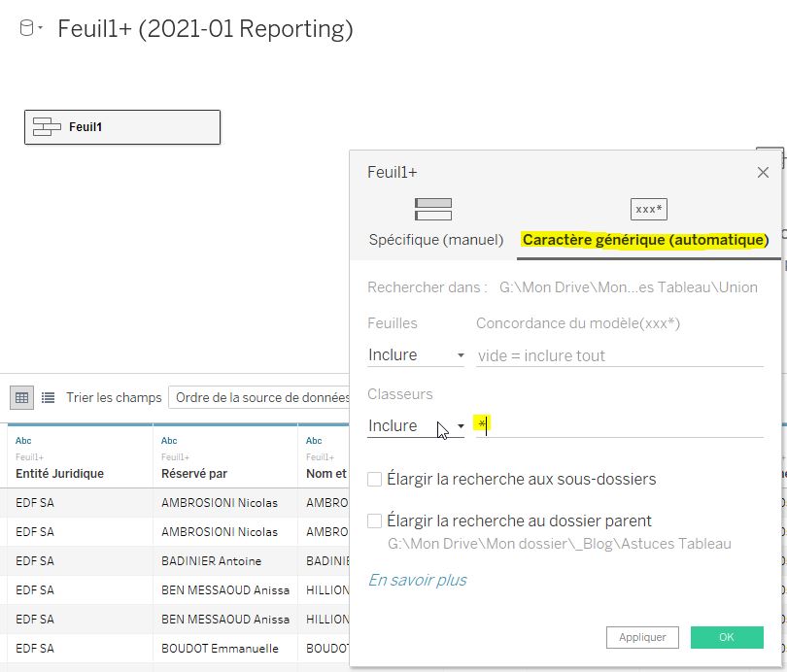Viewport: 787px width, 672px height.
Task: Click Abc type icon of Réservé par column
Action: pos(169,441)
